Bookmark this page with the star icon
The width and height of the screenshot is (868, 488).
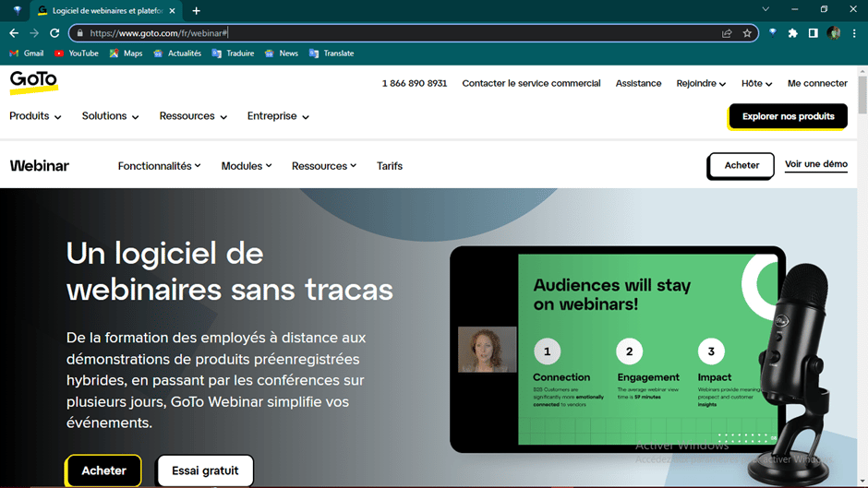747,33
